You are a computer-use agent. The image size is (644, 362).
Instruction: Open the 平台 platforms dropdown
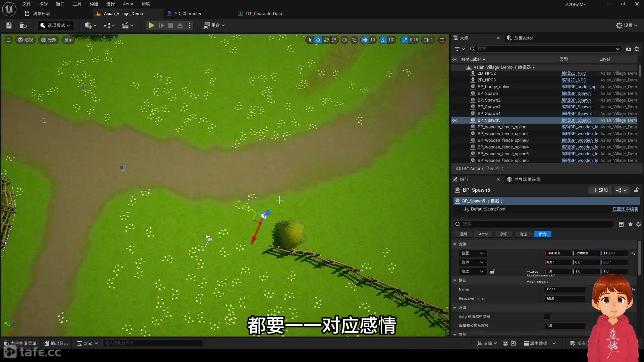click(x=214, y=25)
